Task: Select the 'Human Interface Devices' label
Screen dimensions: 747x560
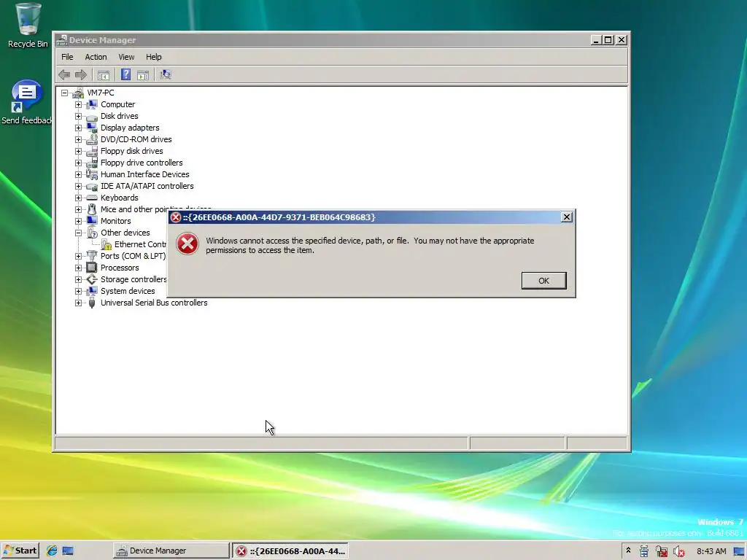Action: (145, 174)
